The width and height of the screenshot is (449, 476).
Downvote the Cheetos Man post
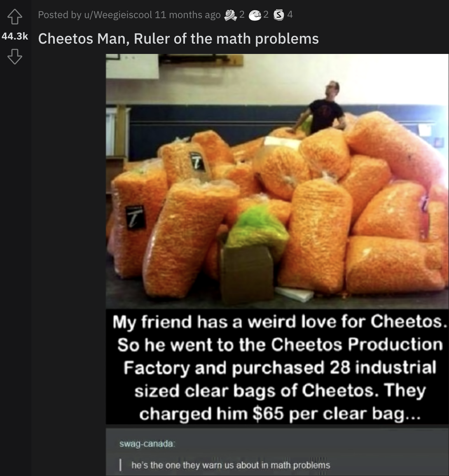click(14, 57)
